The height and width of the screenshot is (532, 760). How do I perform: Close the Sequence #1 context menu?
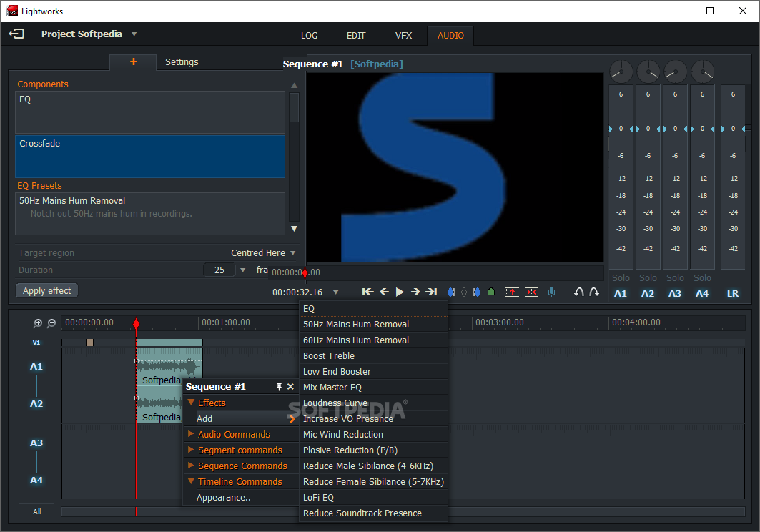(x=290, y=387)
